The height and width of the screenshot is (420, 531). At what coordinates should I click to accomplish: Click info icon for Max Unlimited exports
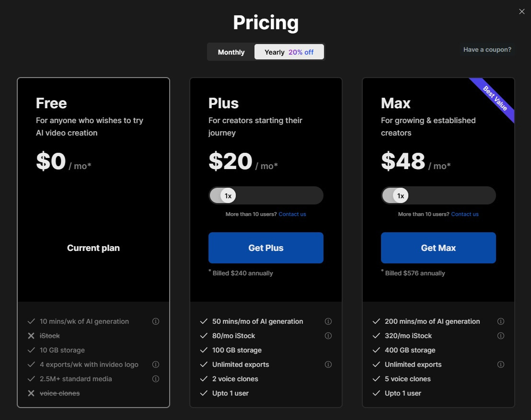pos(501,364)
